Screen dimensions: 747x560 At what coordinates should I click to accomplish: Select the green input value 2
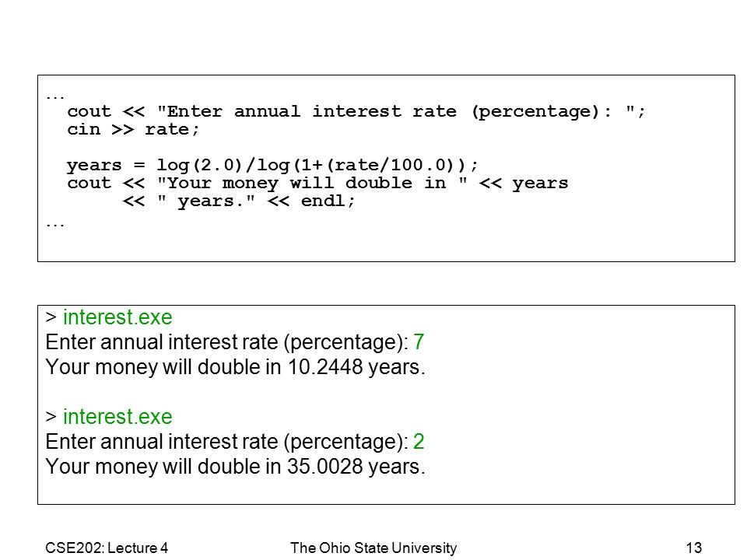coord(419,442)
